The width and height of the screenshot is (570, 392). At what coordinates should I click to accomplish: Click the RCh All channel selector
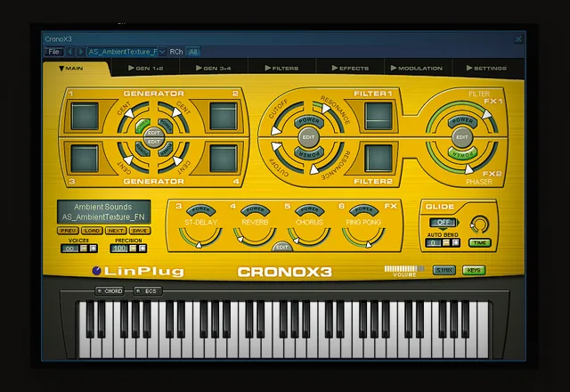pyautogui.click(x=192, y=52)
